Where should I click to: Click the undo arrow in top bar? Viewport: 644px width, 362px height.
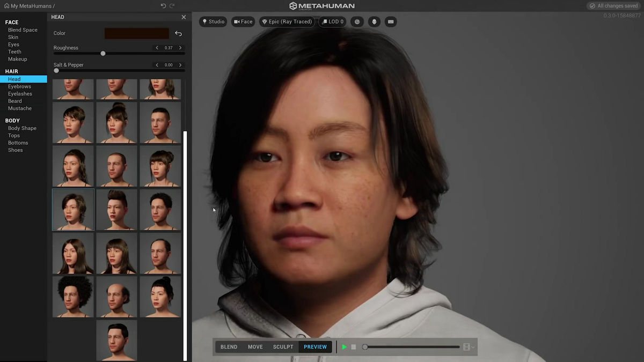[163, 6]
